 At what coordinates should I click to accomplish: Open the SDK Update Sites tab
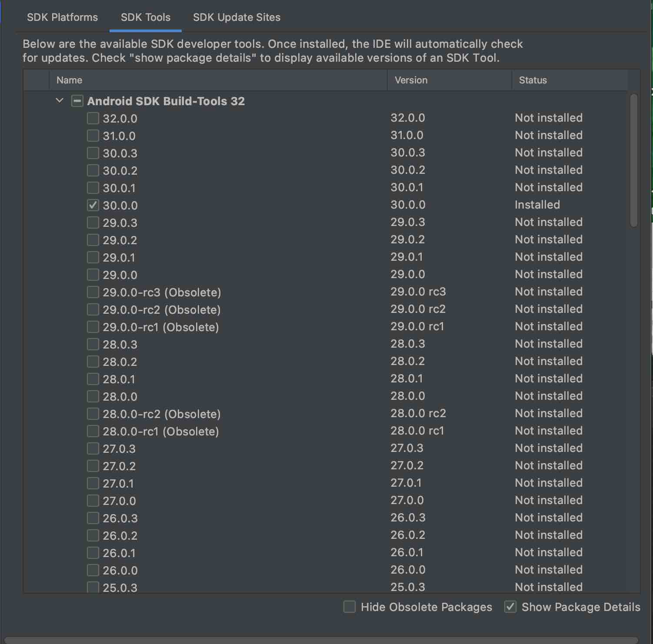tap(237, 17)
